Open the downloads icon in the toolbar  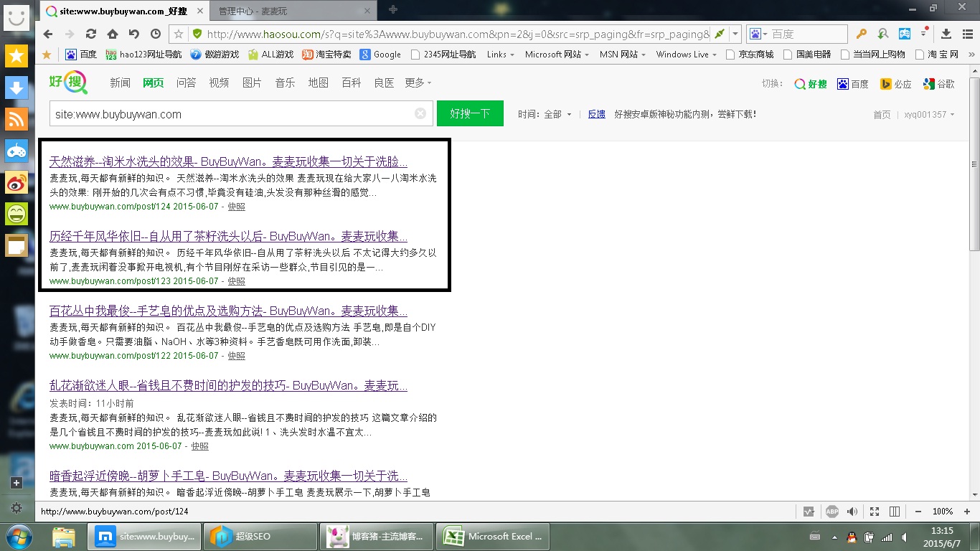(946, 34)
